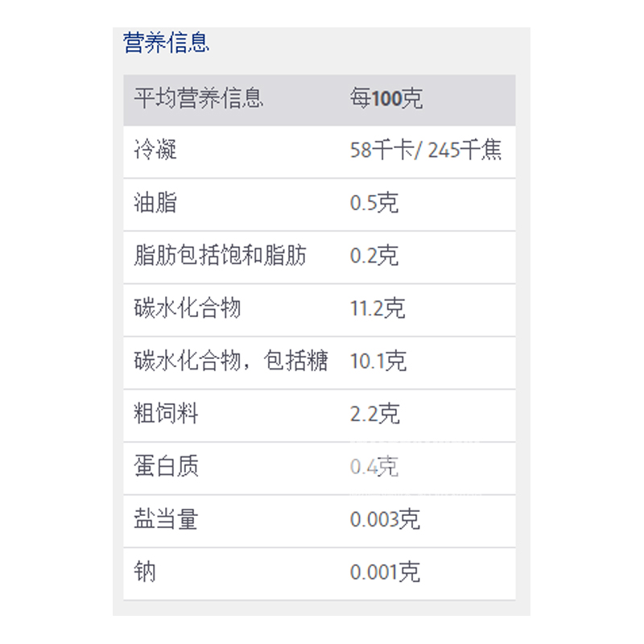Select the 碳水化合物 row label
The width and height of the screenshot is (644, 644).
(x=188, y=309)
